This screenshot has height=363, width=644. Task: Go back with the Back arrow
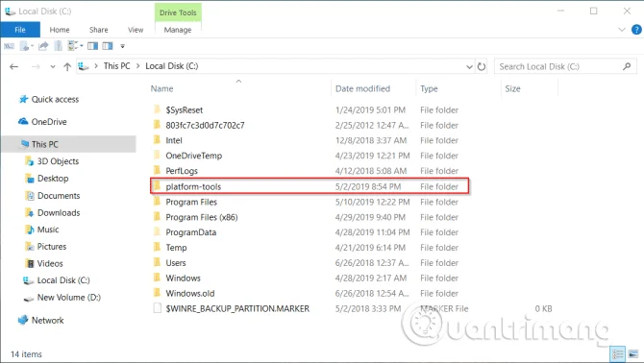coord(14,66)
